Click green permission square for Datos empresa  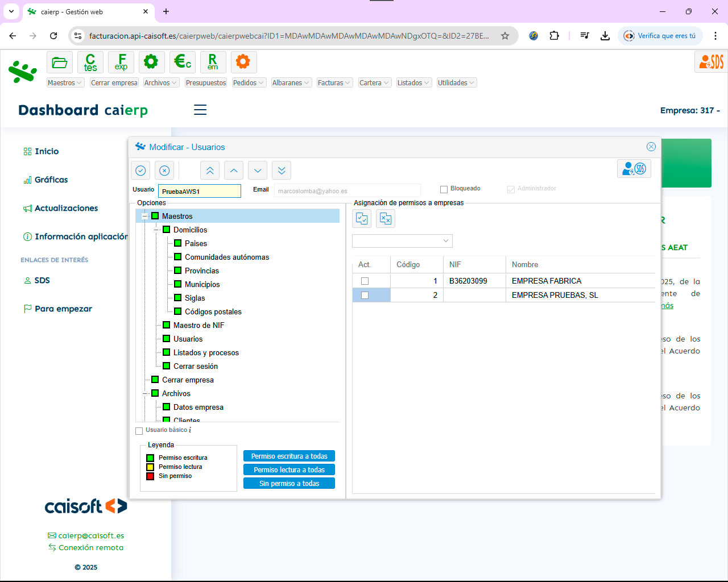[x=166, y=407]
